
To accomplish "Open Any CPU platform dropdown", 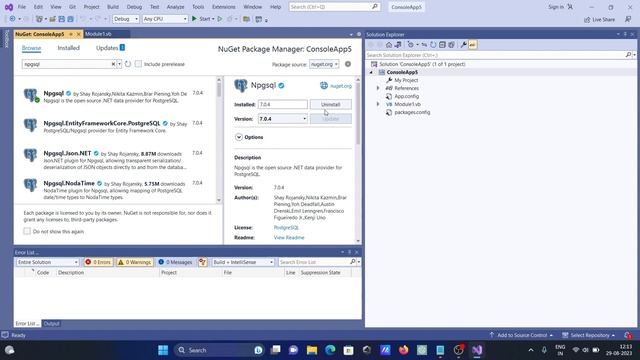I will (x=165, y=19).
